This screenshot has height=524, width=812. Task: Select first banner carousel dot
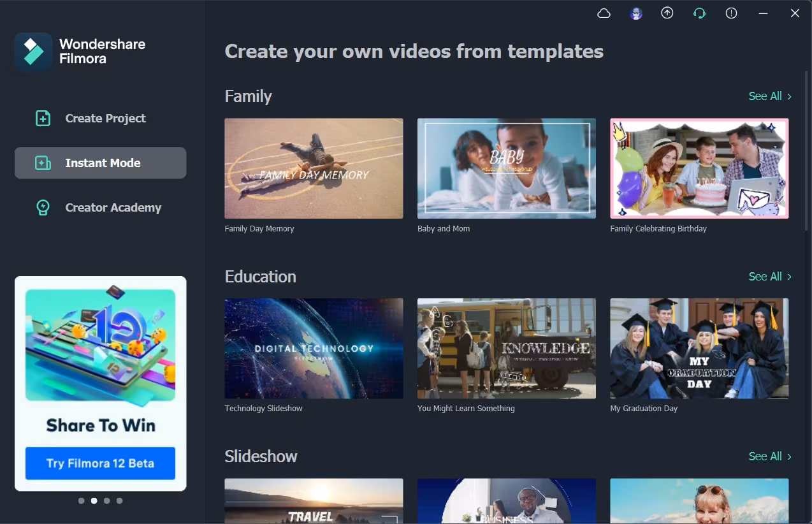point(81,501)
